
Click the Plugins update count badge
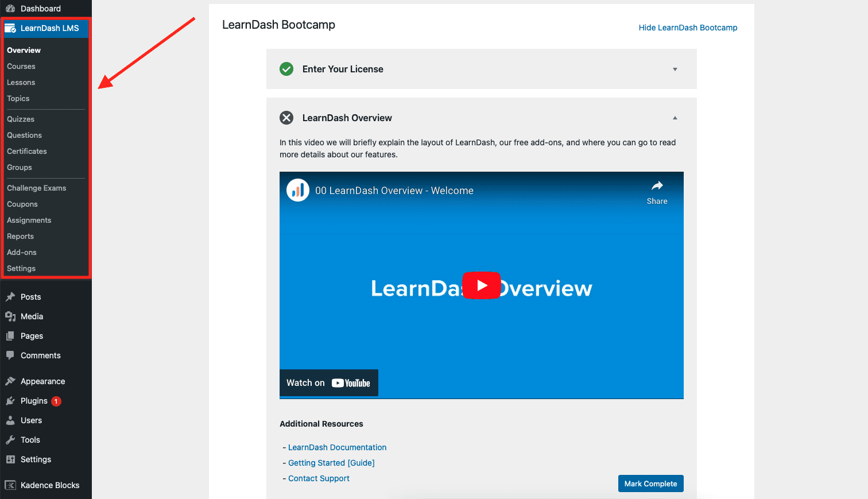(56, 401)
